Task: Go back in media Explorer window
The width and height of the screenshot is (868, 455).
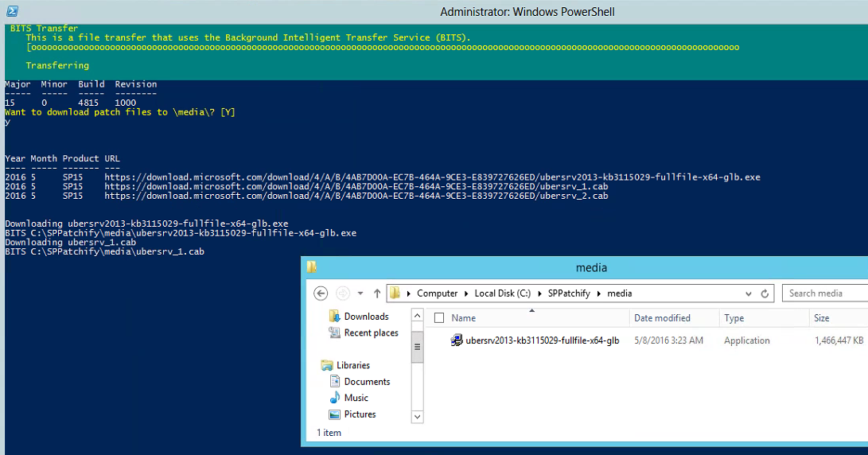Action: [x=321, y=294]
